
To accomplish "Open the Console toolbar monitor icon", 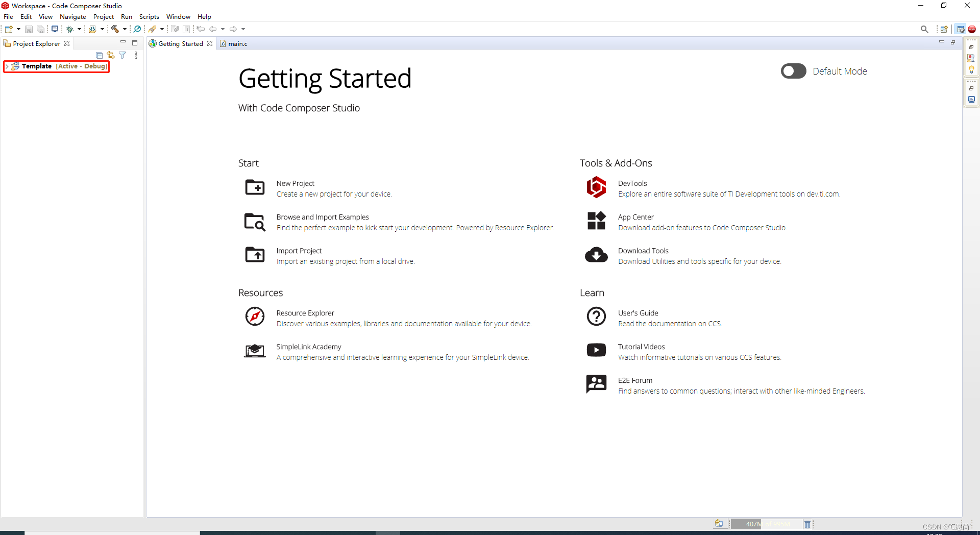I will [x=55, y=29].
